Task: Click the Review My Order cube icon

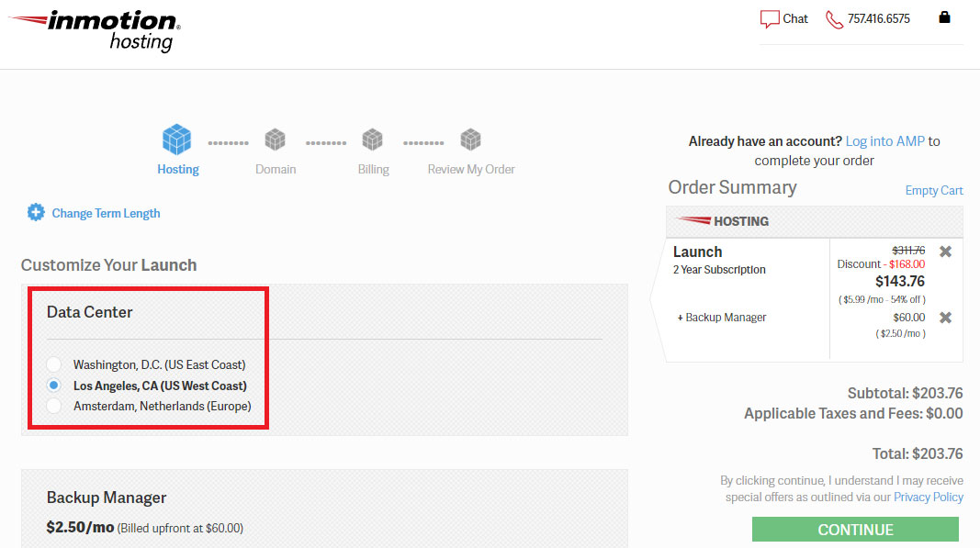Action: click(470, 140)
